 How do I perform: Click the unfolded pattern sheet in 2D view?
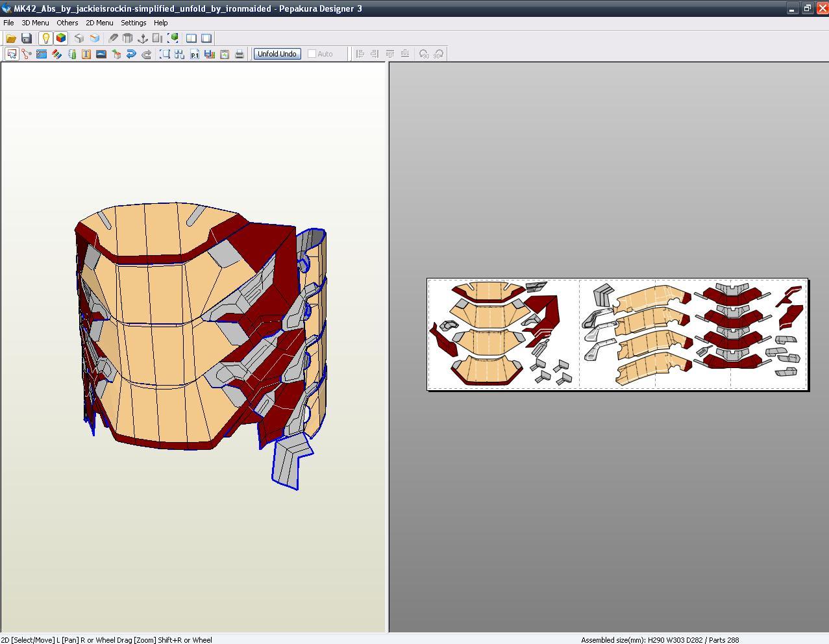[617, 334]
